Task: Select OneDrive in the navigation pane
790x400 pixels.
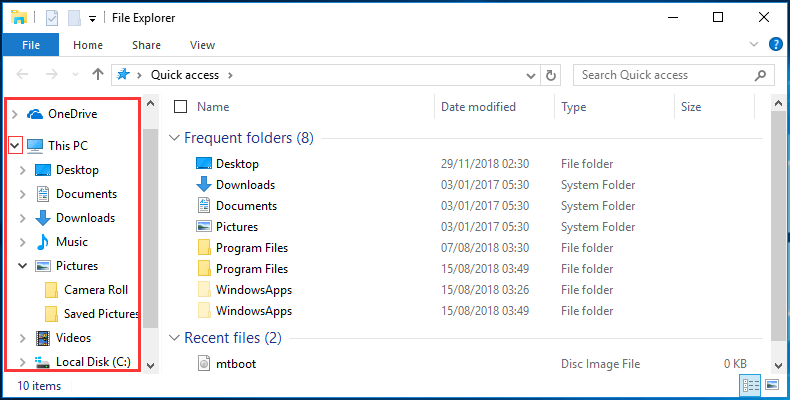Action: [73, 114]
